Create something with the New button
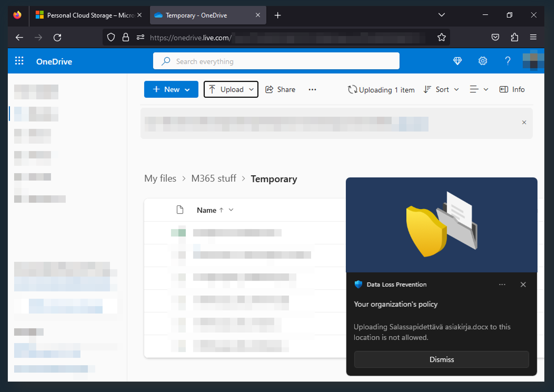The image size is (554, 392). coord(171,89)
